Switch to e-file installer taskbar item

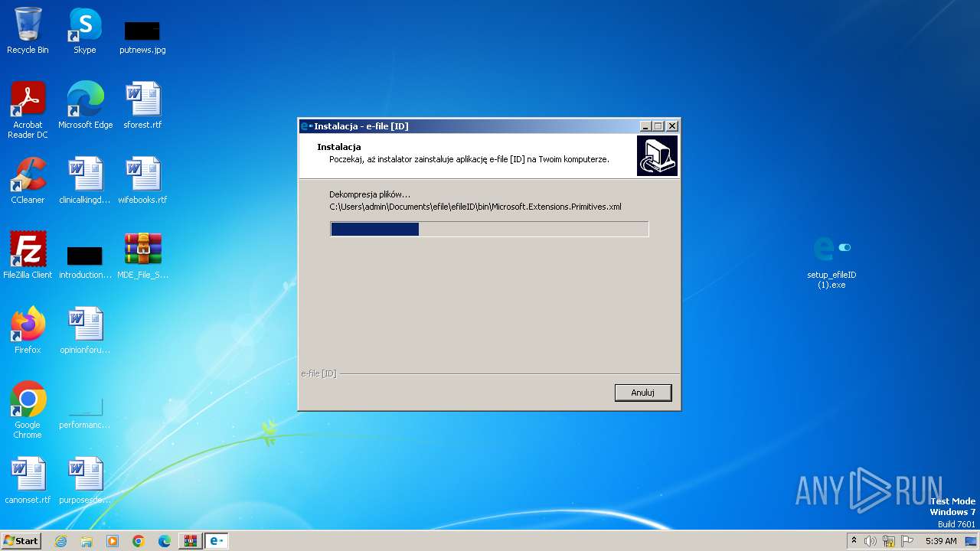217,541
